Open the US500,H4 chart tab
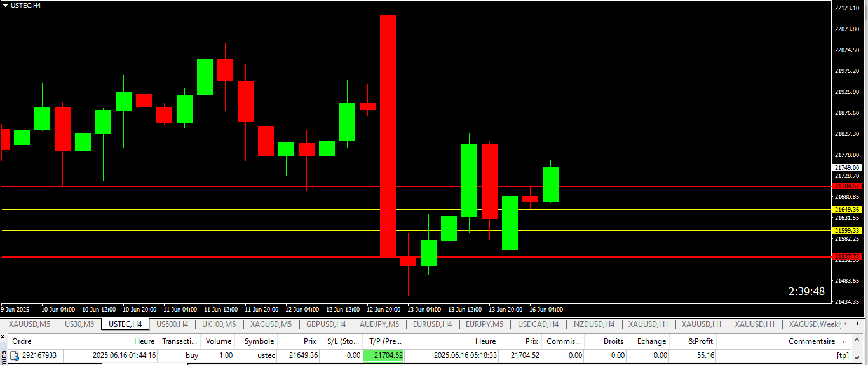 click(x=172, y=324)
